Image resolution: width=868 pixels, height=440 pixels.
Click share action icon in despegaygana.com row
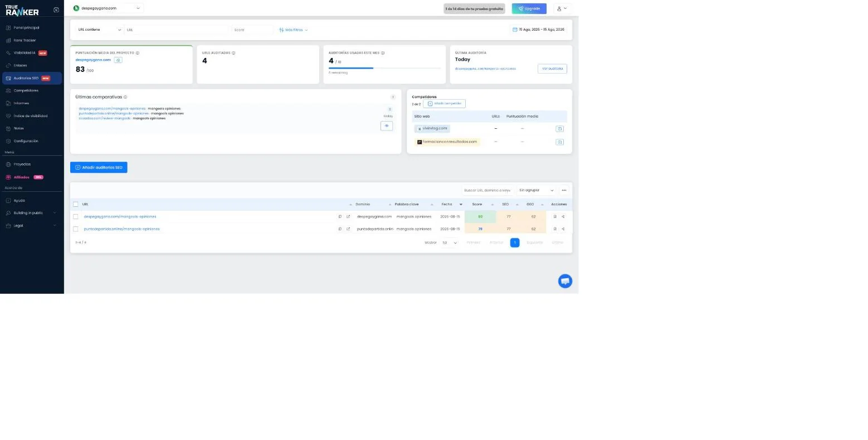click(563, 216)
